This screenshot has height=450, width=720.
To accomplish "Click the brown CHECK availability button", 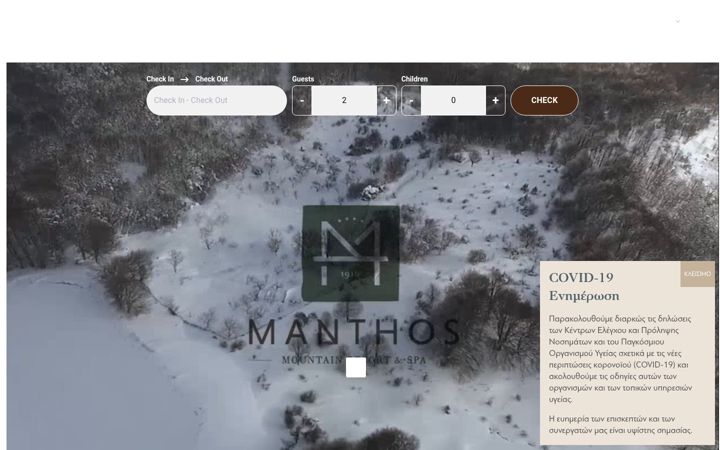I will click(544, 100).
